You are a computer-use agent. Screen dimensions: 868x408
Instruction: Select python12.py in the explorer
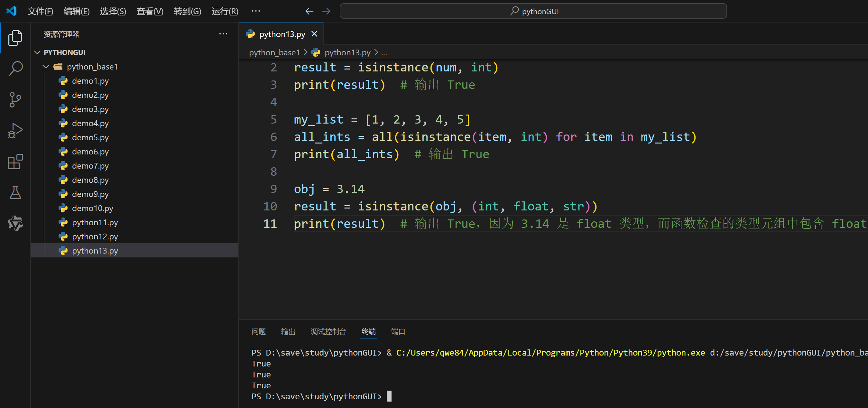[x=95, y=236]
